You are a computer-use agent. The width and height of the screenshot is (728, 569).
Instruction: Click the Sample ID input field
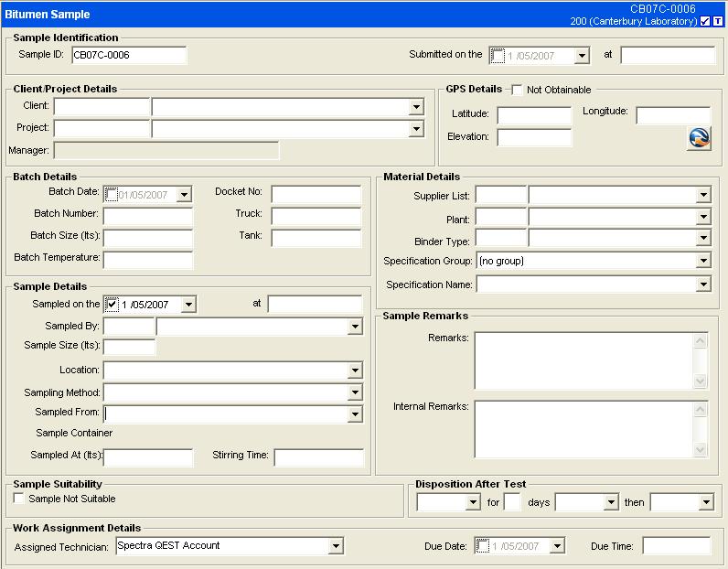pos(128,55)
